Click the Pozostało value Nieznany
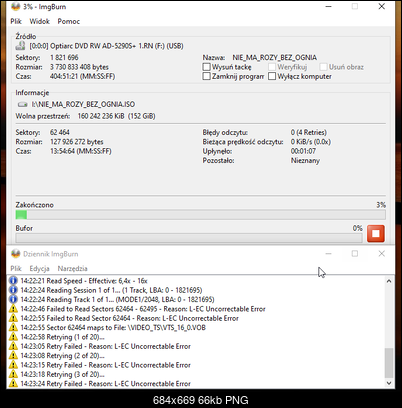Image resolution: width=402 pixels, height=408 pixels. [x=305, y=160]
